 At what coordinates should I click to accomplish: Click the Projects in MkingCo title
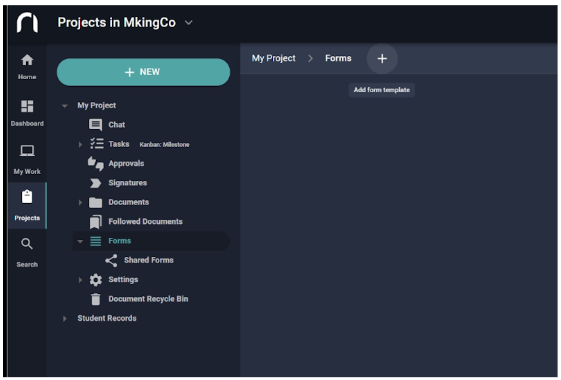117,23
